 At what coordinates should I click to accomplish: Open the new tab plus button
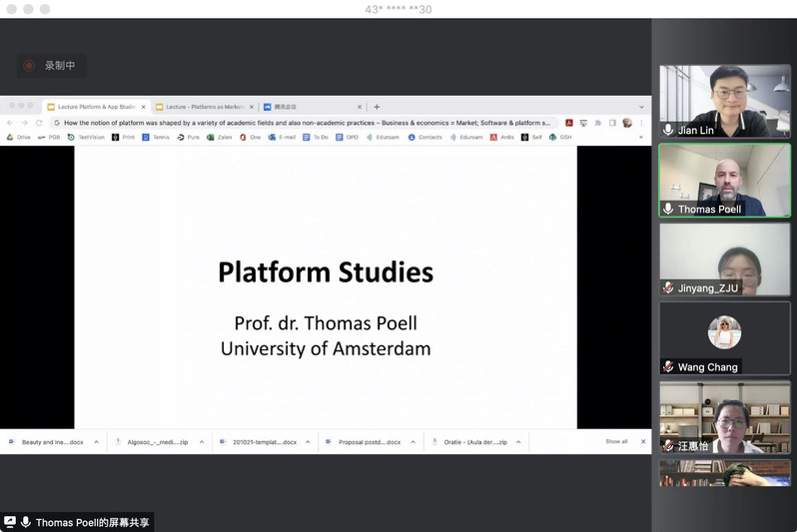coord(377,107)
